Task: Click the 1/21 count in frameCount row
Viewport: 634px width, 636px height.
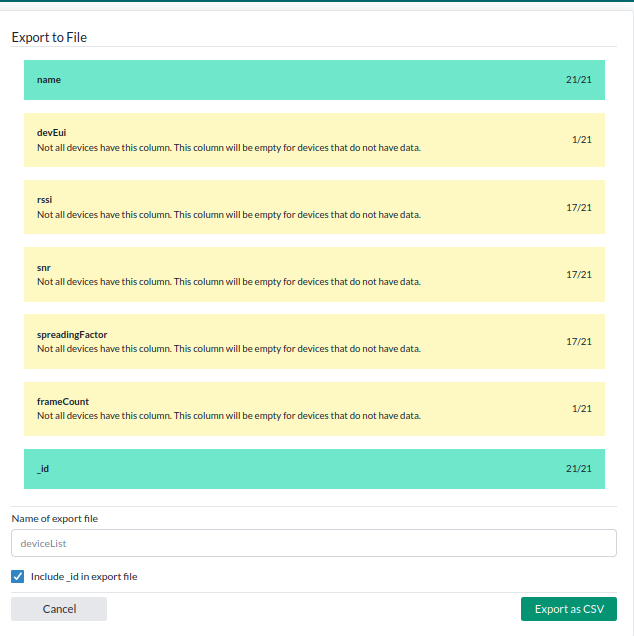Action: 581,408
